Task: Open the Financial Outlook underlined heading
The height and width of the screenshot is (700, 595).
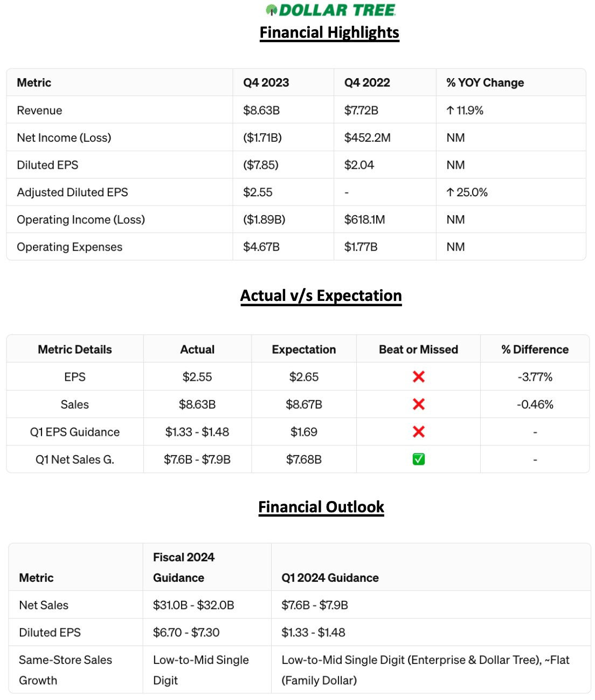Action: point(321,507)
